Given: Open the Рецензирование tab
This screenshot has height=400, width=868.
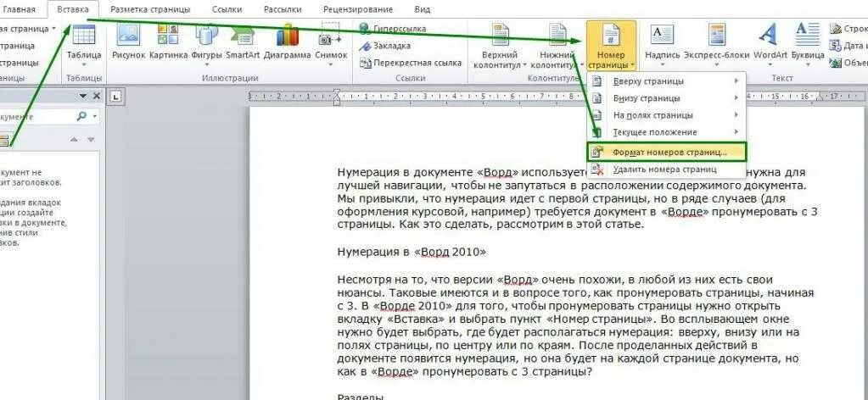Looking at the screenshot, I should click(x=359, y=9).
